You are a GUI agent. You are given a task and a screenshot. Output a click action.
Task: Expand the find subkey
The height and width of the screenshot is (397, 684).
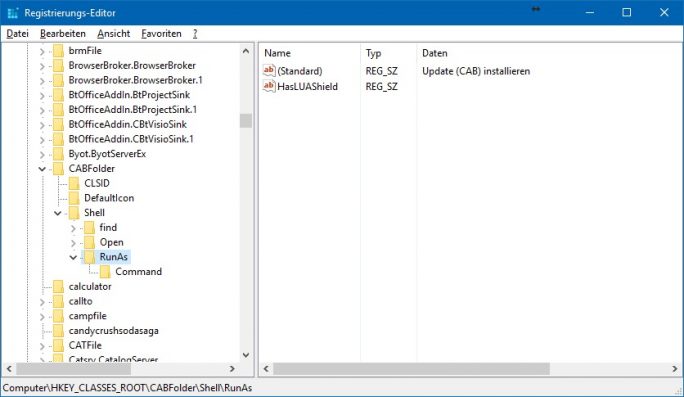[x=73, y=229]
